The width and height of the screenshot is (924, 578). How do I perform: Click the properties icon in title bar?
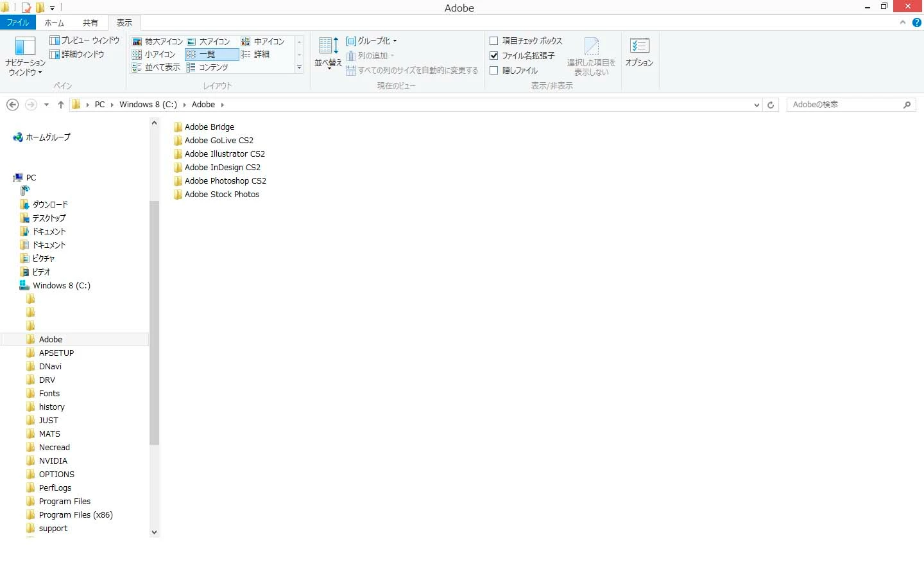click(x=26, y=8)
